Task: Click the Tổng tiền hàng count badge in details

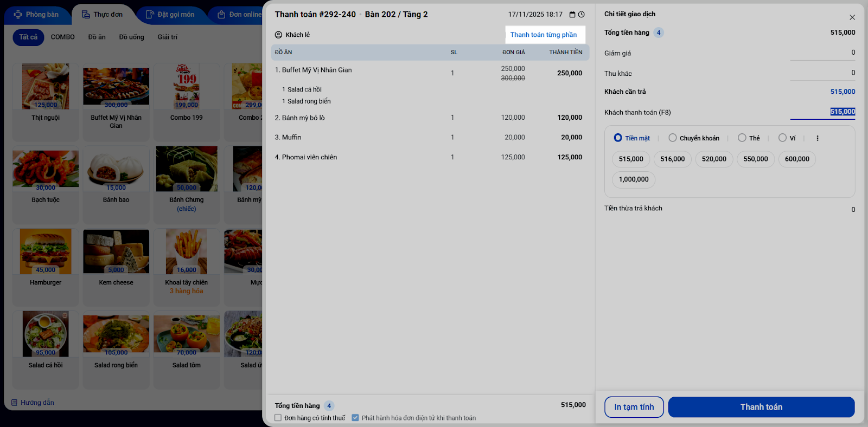Action: (x=659, y=33)
